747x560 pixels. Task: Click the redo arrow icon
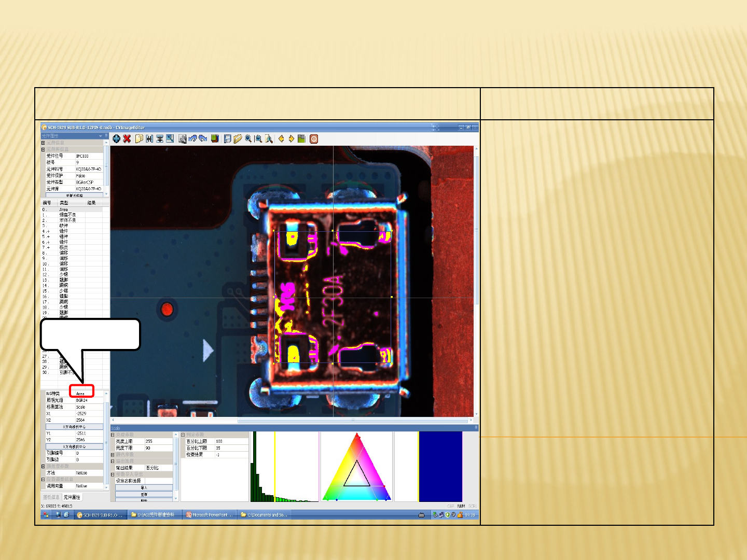point(203,139)
